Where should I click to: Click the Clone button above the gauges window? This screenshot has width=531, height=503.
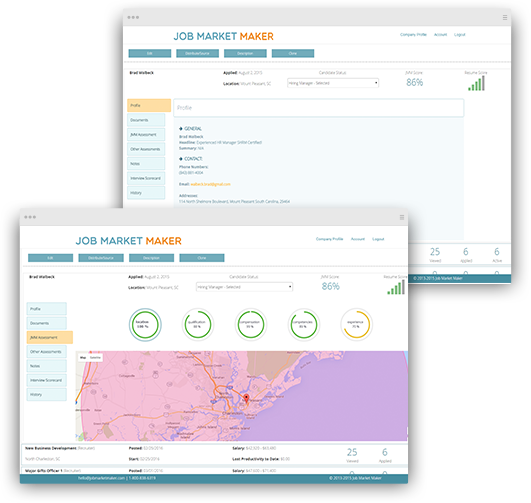(202, 258)
